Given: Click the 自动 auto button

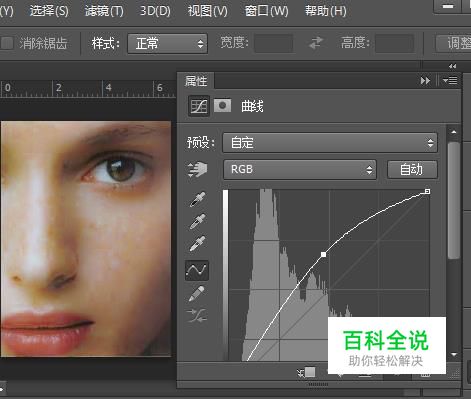Looking at the screenshot, I should pyautogui.click(x=412, y=169).
